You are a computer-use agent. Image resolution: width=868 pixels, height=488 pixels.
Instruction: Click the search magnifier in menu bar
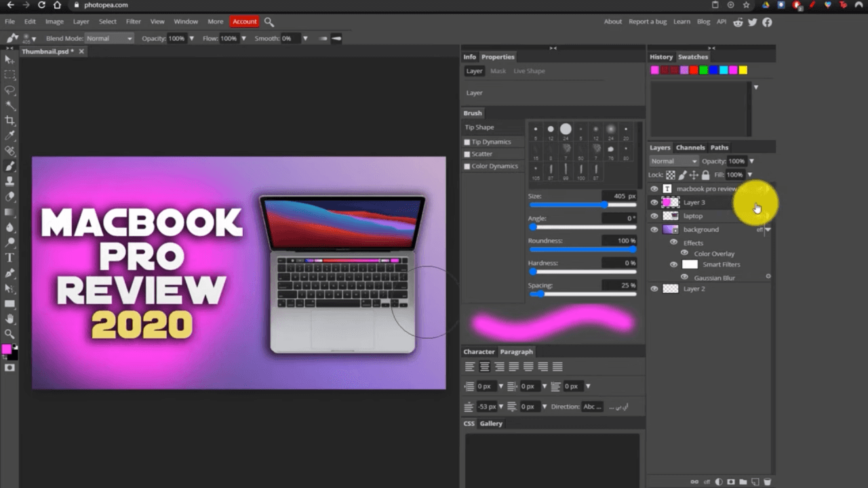[269, 22]
